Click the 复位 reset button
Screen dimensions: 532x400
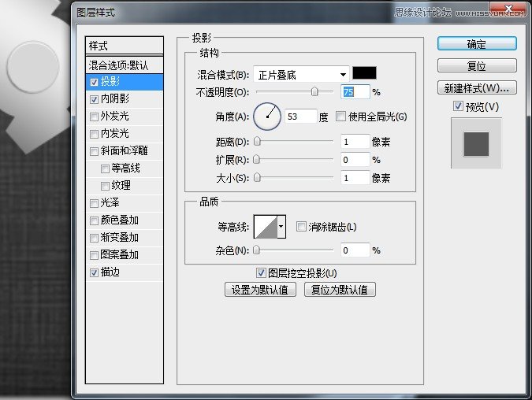point(477,66)
